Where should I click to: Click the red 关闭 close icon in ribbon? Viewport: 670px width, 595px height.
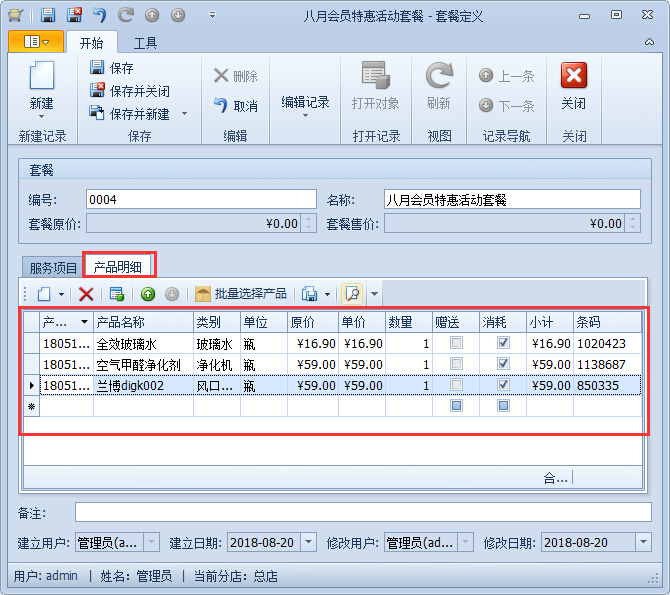573,76
